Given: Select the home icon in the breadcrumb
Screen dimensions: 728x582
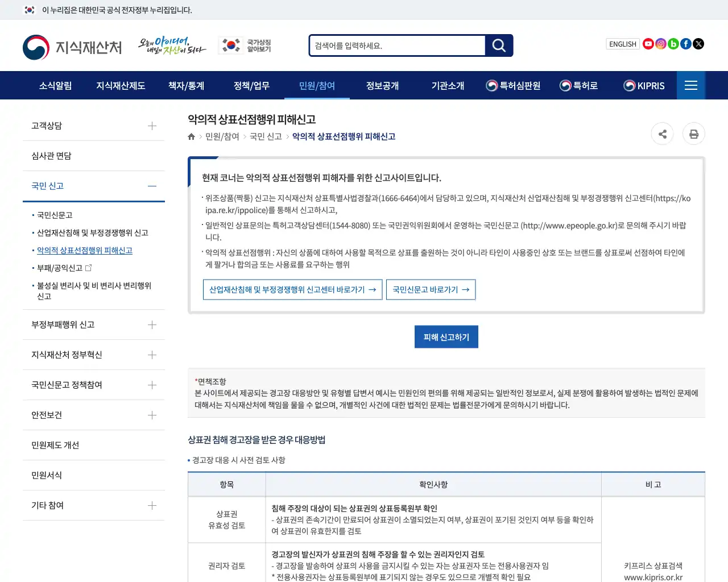Looking at the screenshot, I should tap(191, 136).
